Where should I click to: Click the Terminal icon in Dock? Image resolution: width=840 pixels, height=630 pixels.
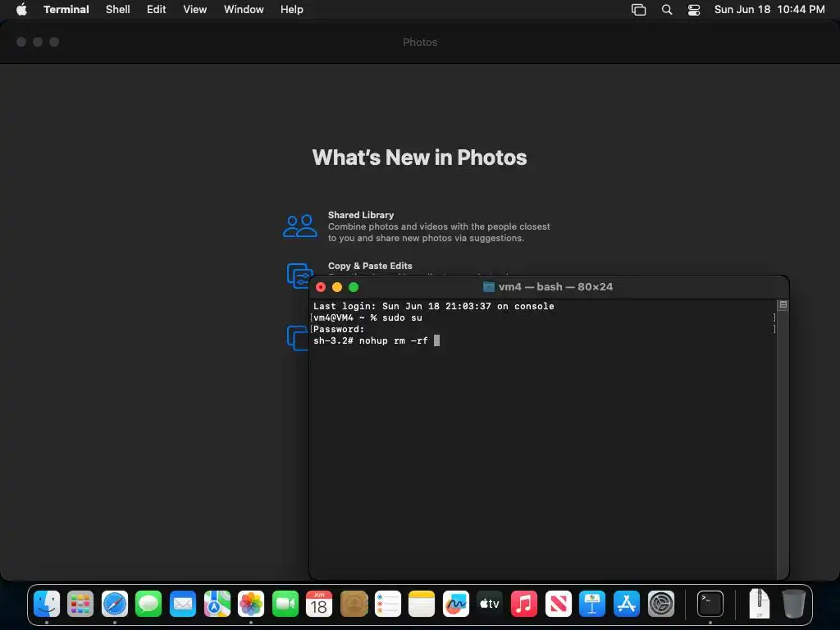tap(710, 604)
